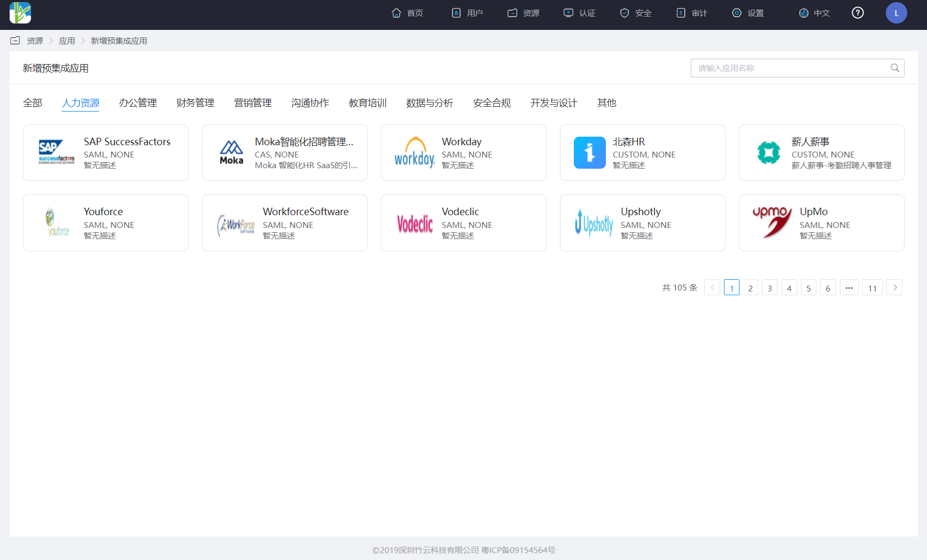Image resolution: width=927 pixels, height=560 pixels.
Task: Click the Workday logo
Action: click(415, 153)
